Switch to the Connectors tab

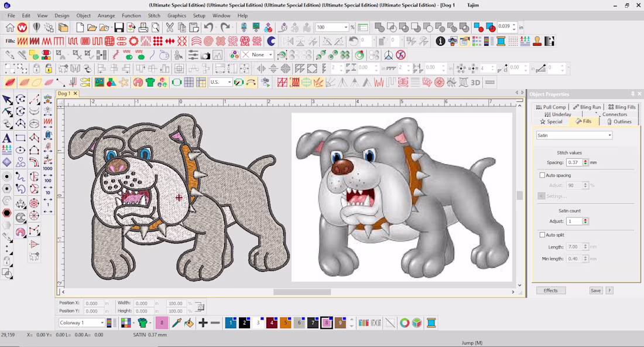click(612, 114)
